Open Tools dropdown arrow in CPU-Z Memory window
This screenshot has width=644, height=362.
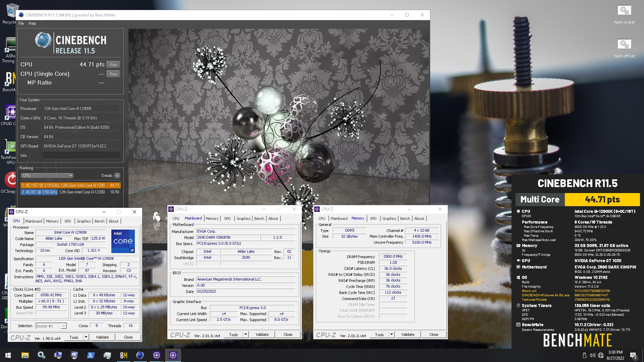point(391,335)
